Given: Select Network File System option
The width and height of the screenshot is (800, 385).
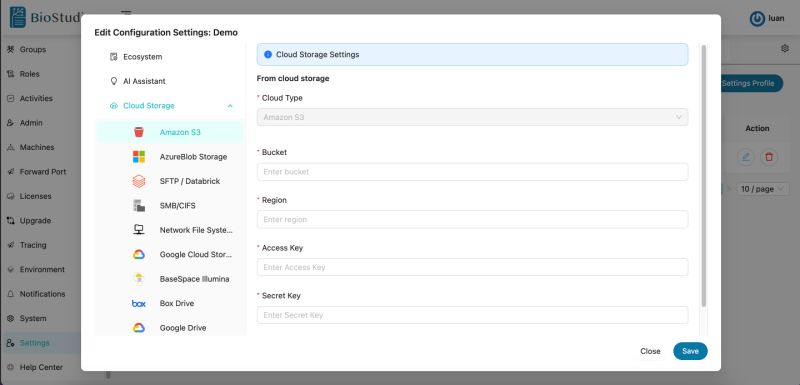Looking at the screenshot, I should (169, 230).
